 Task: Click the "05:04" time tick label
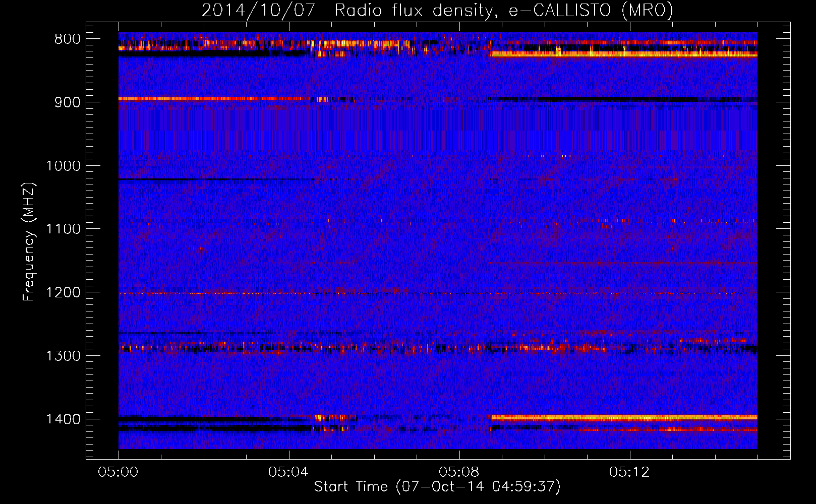coord(288,472)
